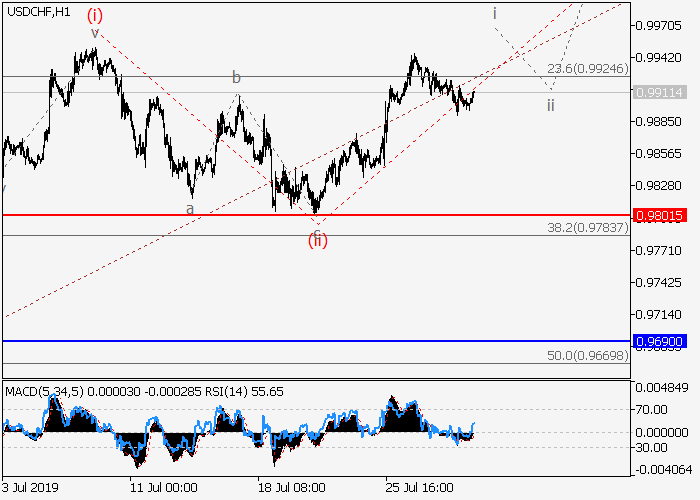The height and width of the screenshot is (500, 700).
Task: Click the USDCHF,H1 chart title
Action: (37, 9)
